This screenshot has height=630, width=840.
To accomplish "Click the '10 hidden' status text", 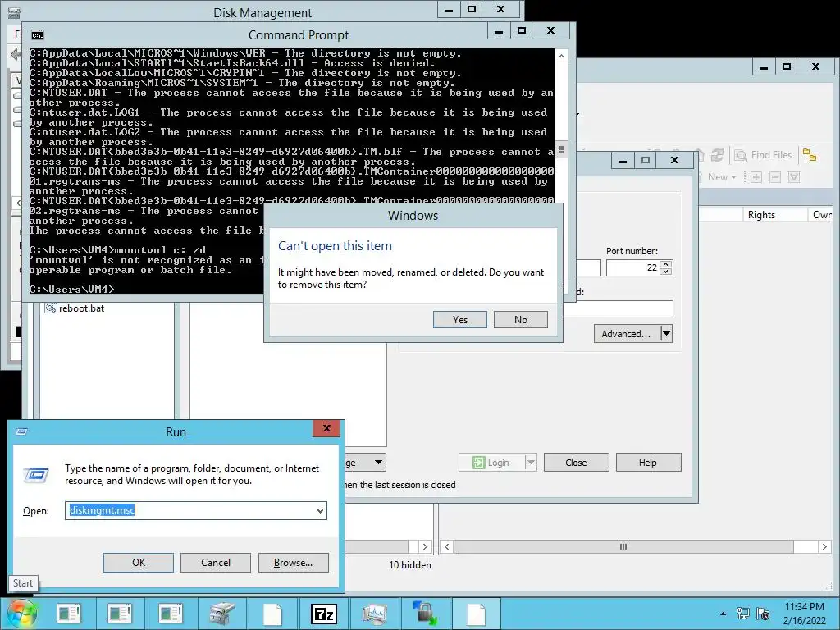I will click(x=410, y=565).
